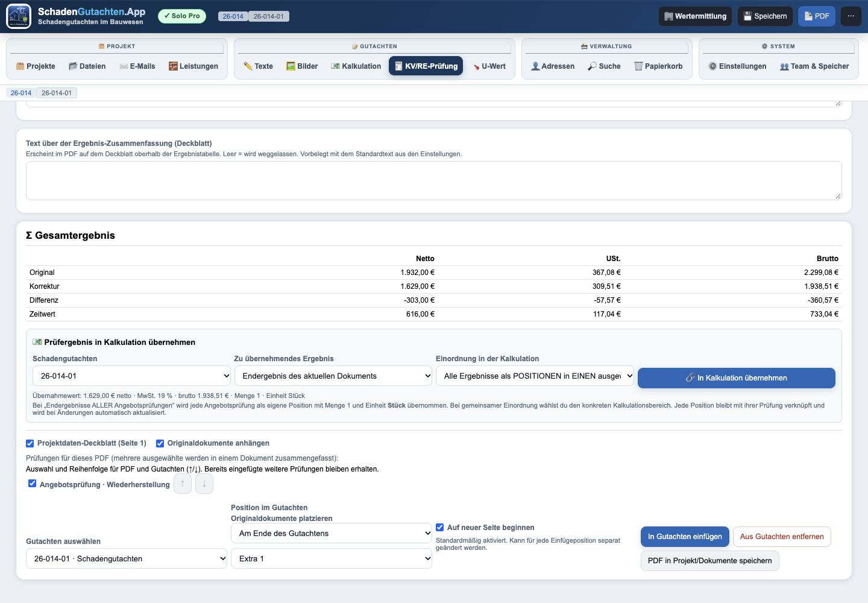Click the Ergebnis-Zusammenfassung Deckblatt text area
Screen dimensions: 868x603
point(434,180)
